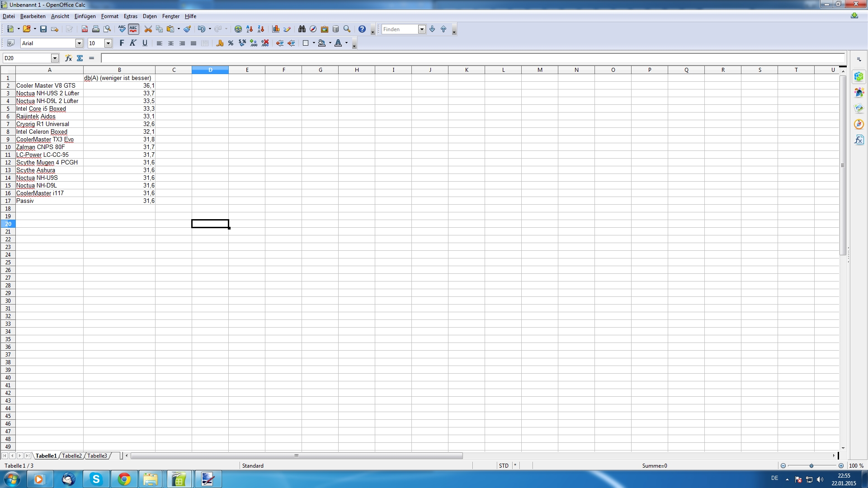
Task: Send document as e-mail
Action: point(55,29)
